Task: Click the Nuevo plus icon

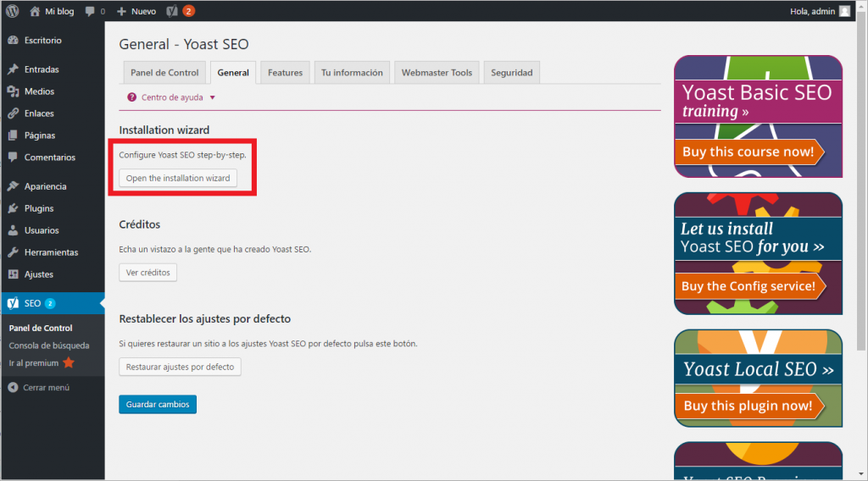Action: (122, 11)
